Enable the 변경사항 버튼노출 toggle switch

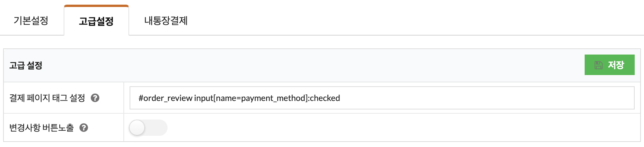pyautogui.click(x=148, y=128)
